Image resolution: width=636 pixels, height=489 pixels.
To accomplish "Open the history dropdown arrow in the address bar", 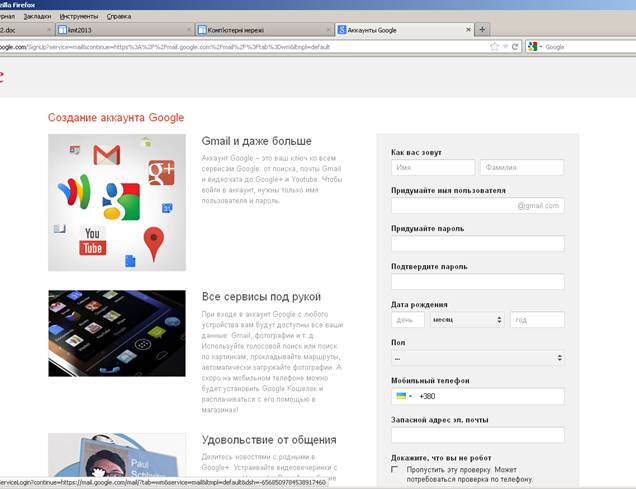I will click(505, 47).
